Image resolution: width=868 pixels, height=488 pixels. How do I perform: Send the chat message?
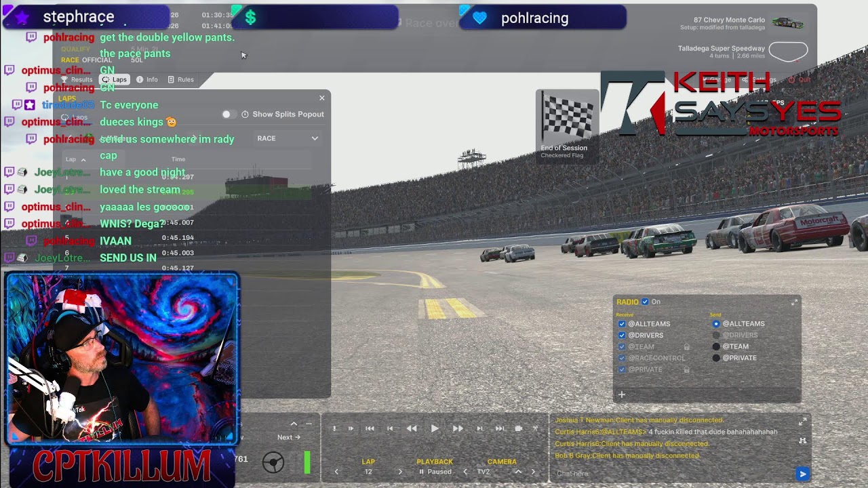pyautogui.click(x=802, y=474)
